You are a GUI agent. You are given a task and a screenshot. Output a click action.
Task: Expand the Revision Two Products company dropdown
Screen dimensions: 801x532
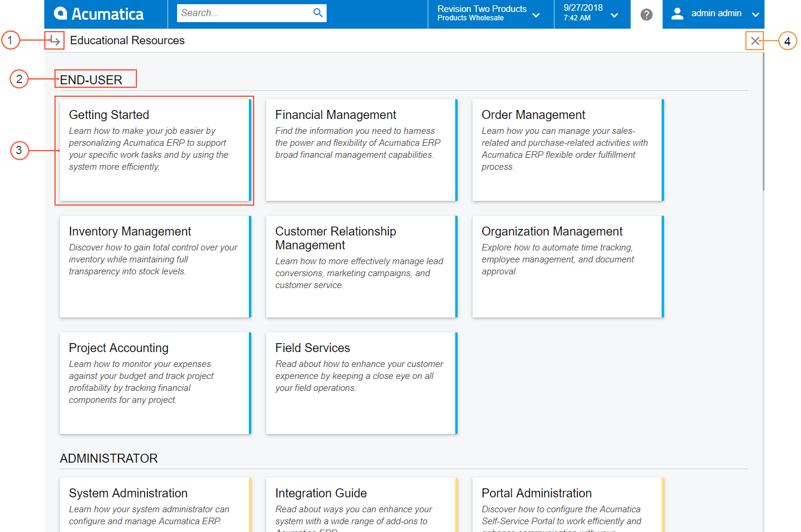536,15
